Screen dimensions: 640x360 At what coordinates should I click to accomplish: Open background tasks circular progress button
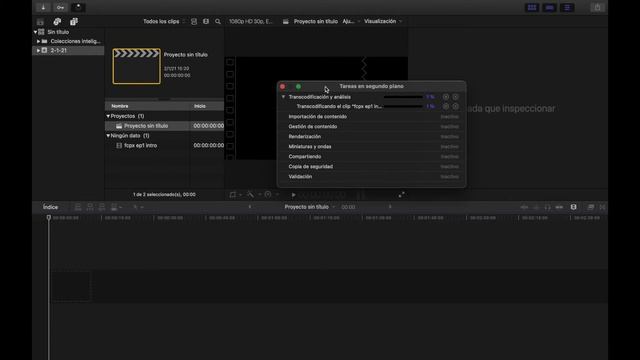(x=78, y=7)
